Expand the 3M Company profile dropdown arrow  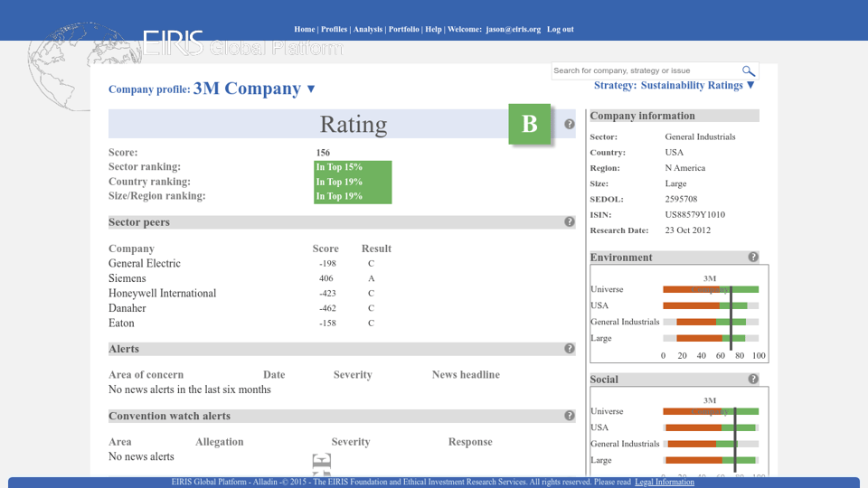[311, 89]
